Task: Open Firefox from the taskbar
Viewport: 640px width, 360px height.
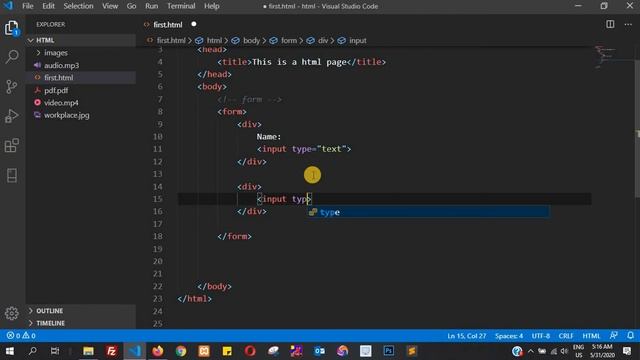Action: point(158,351)
